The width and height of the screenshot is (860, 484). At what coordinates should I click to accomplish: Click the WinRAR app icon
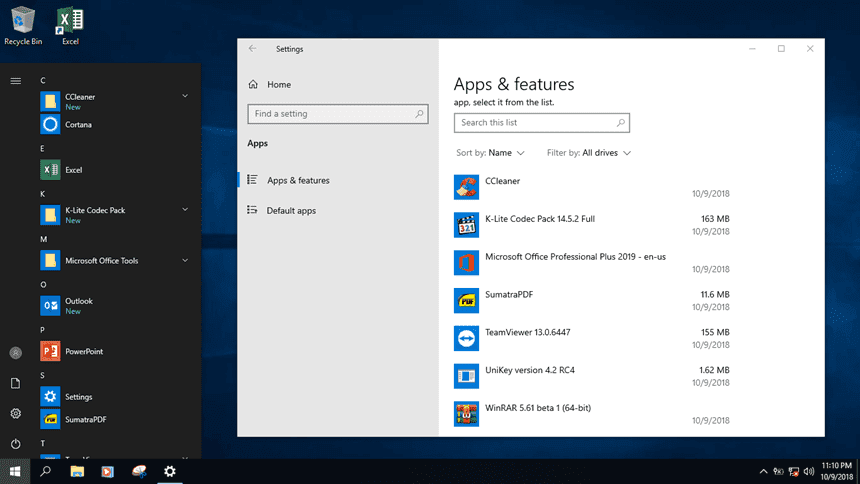pos(466,414)
